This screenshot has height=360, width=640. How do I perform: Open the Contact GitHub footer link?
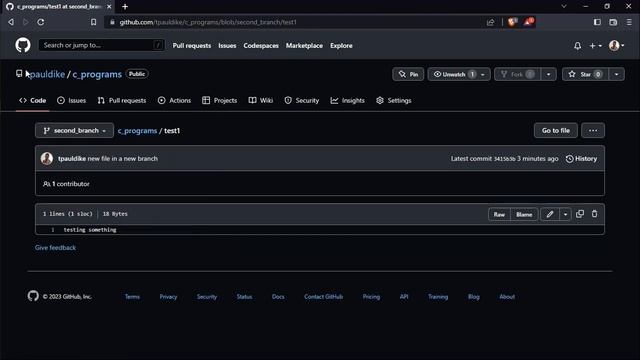click(323, 297)
